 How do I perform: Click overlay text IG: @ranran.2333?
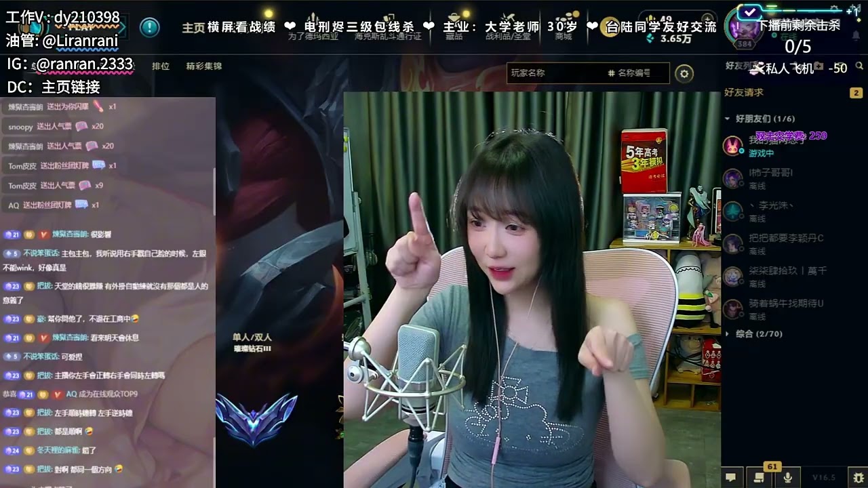tap(70, 64)
